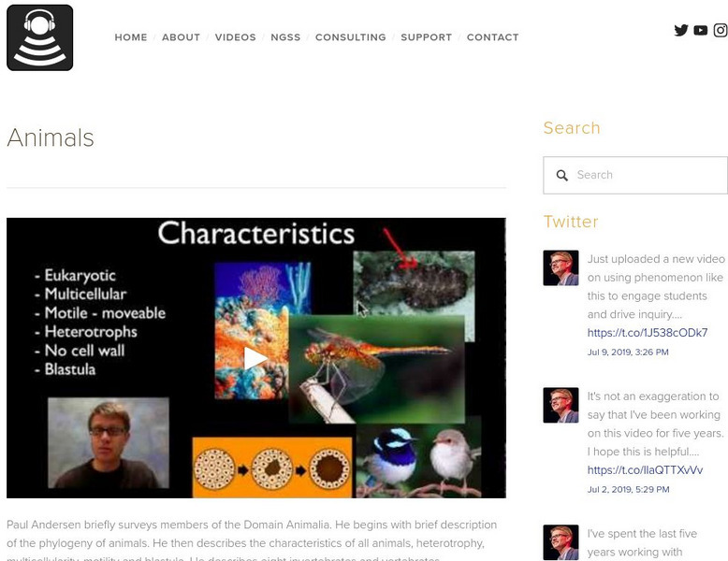Open the Videos menu item
This screenshot has width=728, height=561.
[x=235, y=37]
